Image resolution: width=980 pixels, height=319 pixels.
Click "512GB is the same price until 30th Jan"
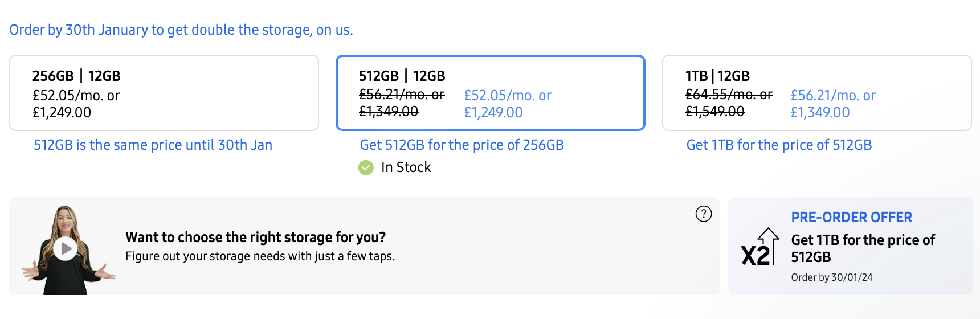pos(153,145)
